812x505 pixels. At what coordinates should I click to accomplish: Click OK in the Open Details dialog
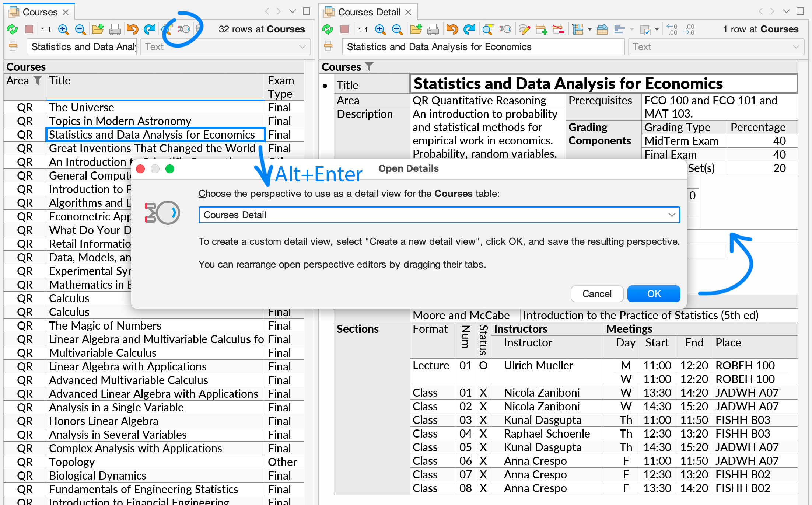click(x=654, y=294)
